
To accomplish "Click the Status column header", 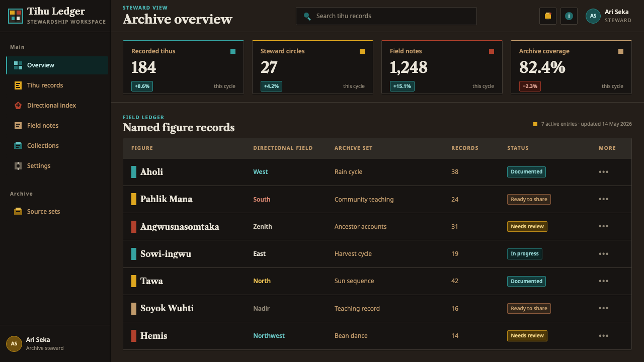I will 518,148.
